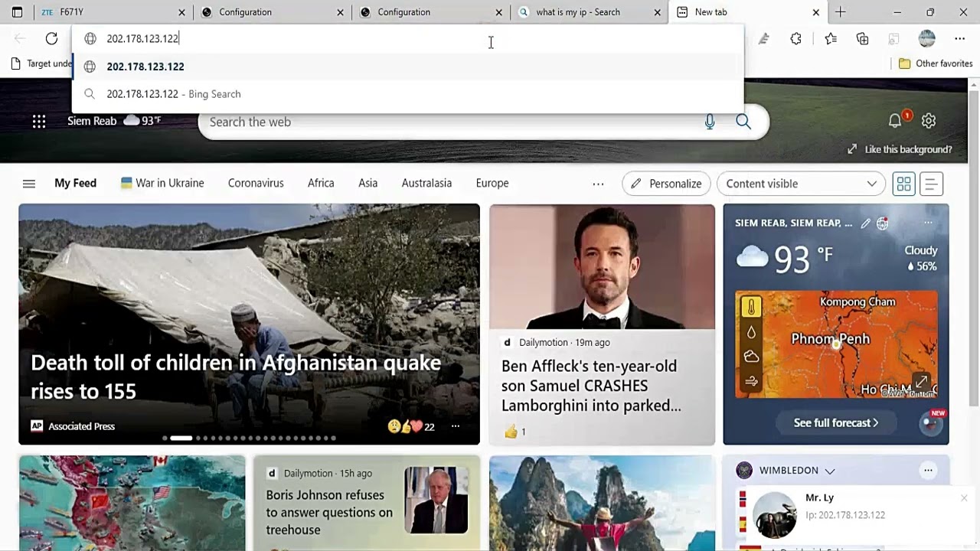Click the thumbs-up on Ben Affleck story
Image resolution: width=980 pixels, height=551 pixels.
pyautogui.click(x=511, y=432)
